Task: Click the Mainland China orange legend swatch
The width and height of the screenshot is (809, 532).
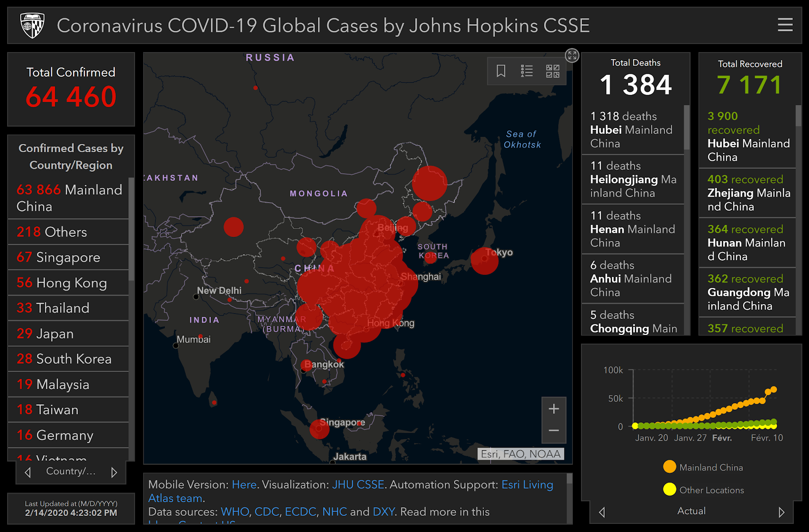Action: (x=669, y=467)
